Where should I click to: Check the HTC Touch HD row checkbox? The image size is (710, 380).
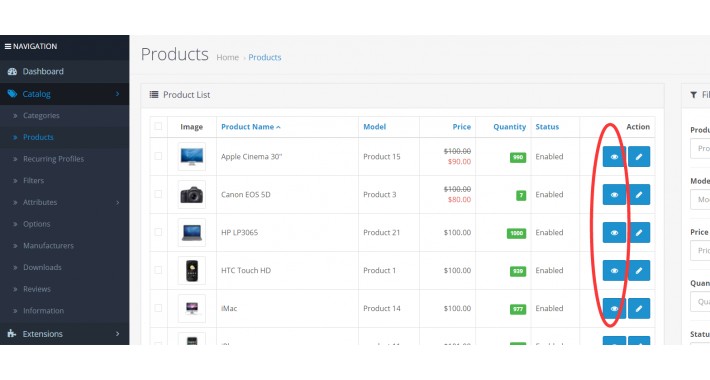point(158,270)
